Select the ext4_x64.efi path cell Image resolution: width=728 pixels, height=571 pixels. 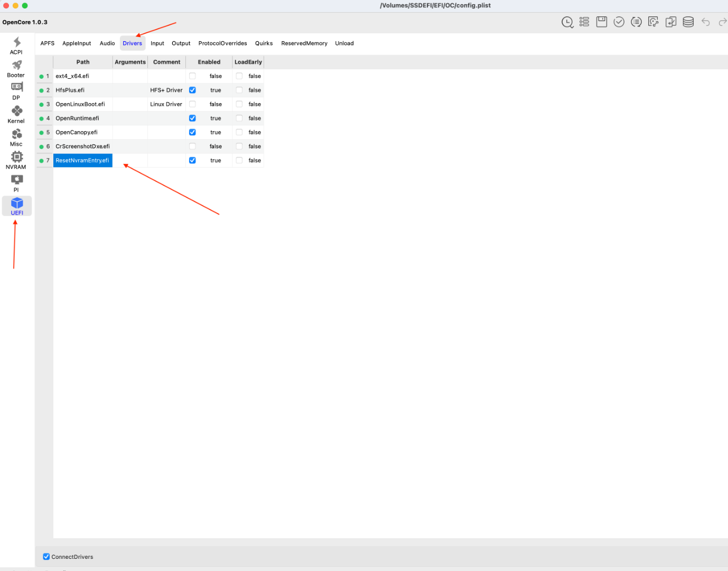point(83,76)
